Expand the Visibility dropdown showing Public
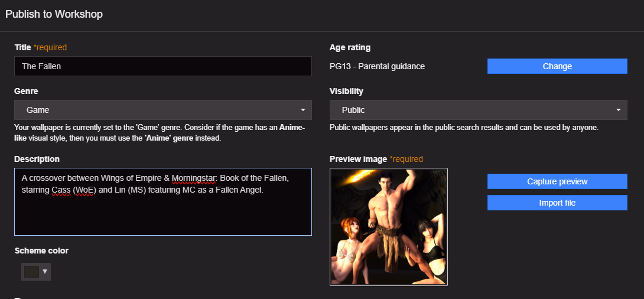This screenshot has height=299, width=644. point(478,110)
